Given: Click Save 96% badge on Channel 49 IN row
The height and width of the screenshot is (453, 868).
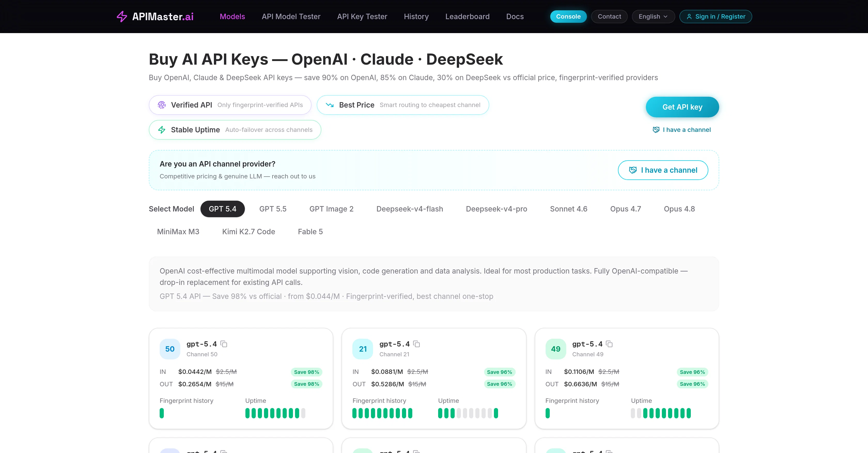Looking at the screenshot, I should coord(692,372).
